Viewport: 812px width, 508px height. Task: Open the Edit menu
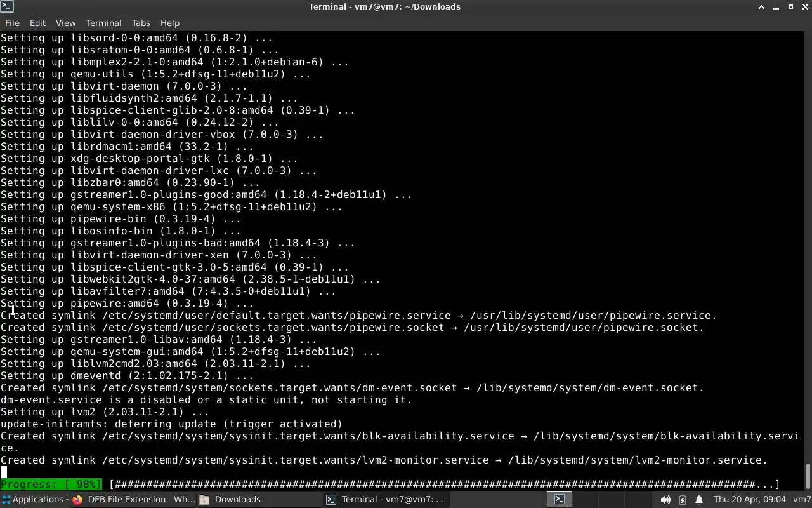[37, 23]
